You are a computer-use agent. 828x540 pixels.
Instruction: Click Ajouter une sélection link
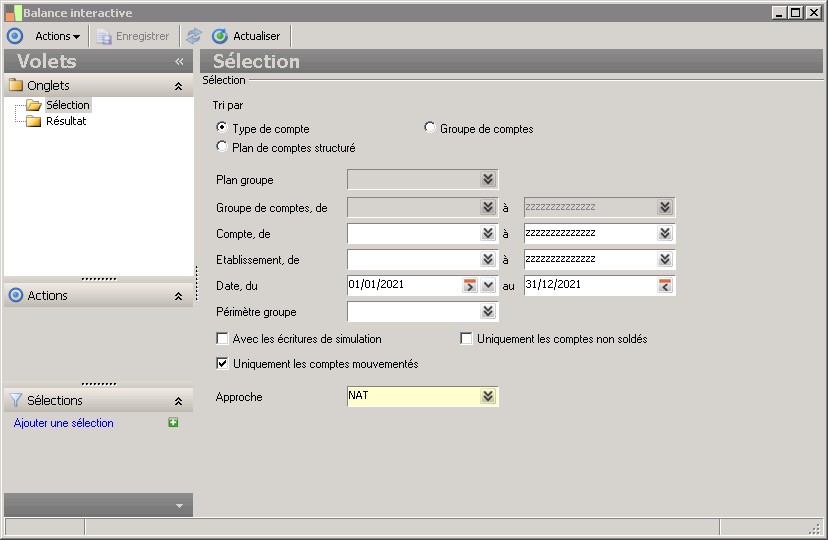click(63, 423)
